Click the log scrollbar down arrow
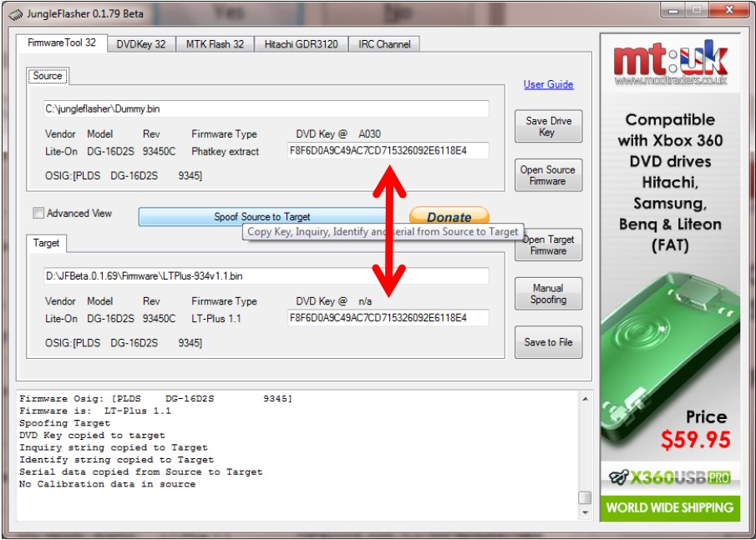Screen dimensions: 756x540 coord(585,512)
